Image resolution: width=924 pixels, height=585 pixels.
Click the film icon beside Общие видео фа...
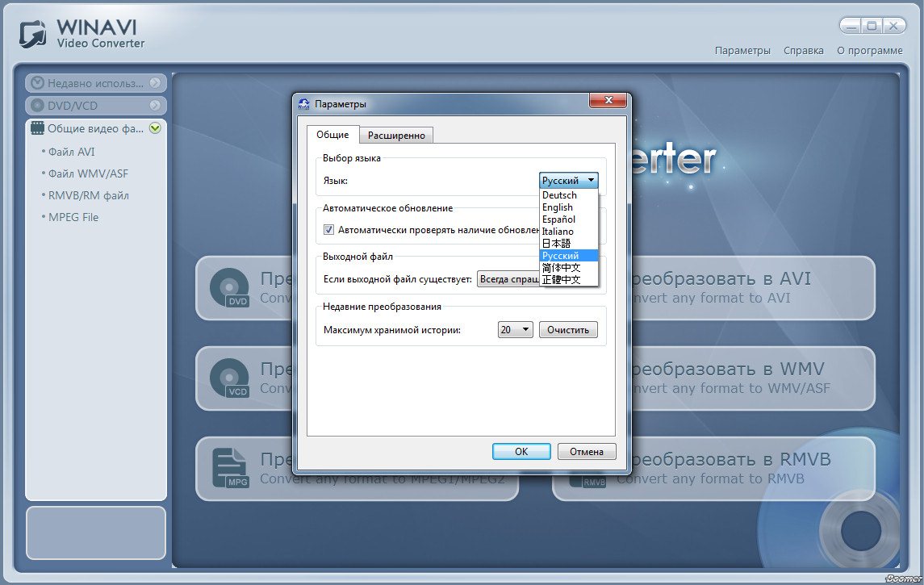37,127
